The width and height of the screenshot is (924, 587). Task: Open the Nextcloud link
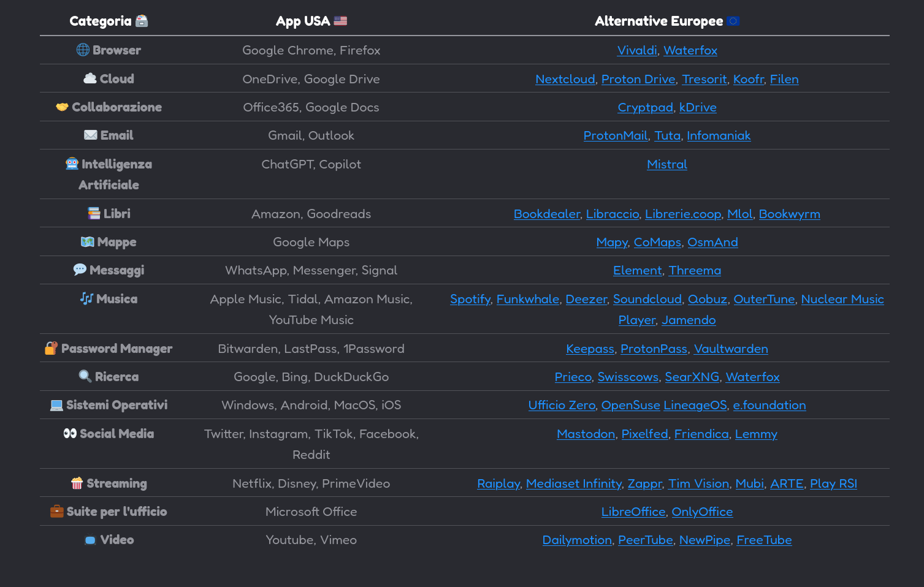[x=565, y=79]
